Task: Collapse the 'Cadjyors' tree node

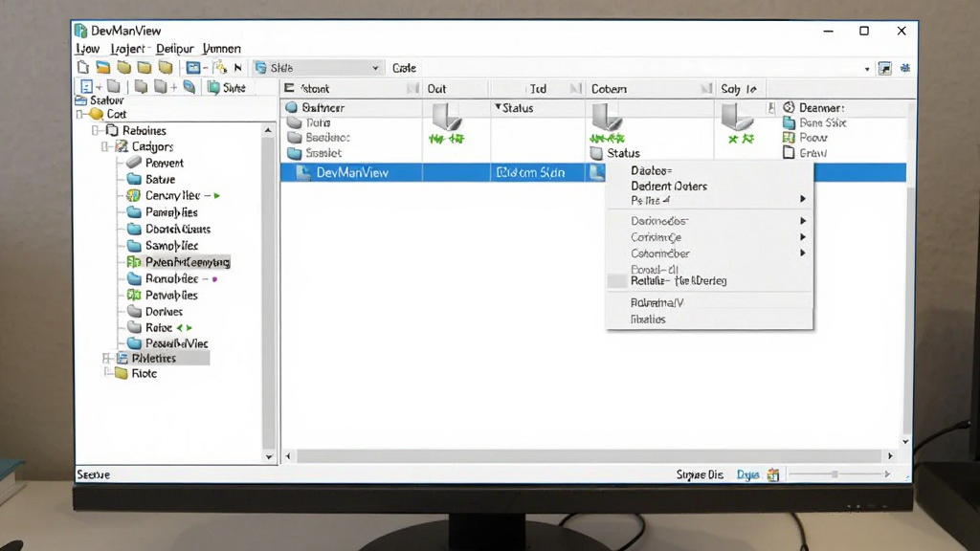Action: [105, 146]
